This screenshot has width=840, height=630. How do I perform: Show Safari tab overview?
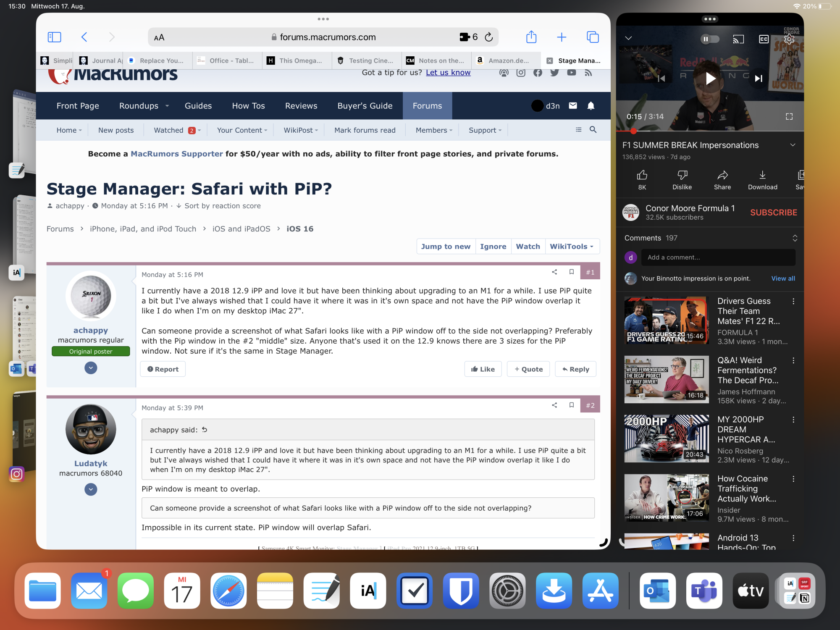point(593,37)
